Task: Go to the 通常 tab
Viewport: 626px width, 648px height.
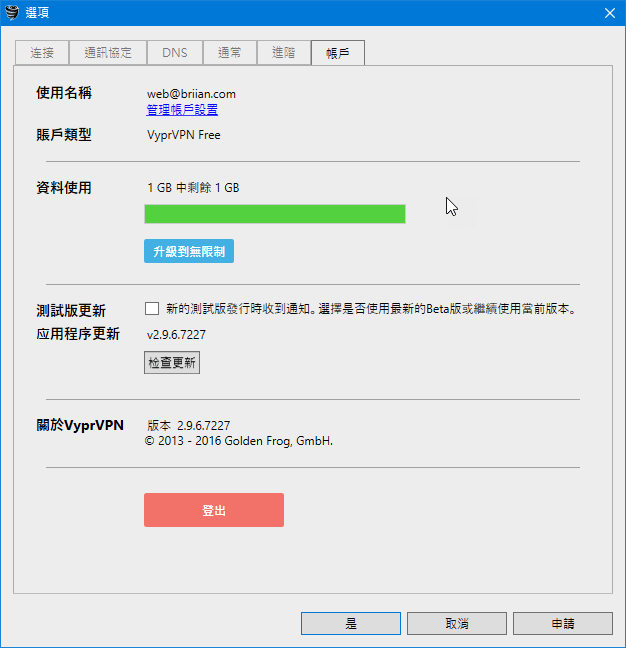Action: (229, 53)
